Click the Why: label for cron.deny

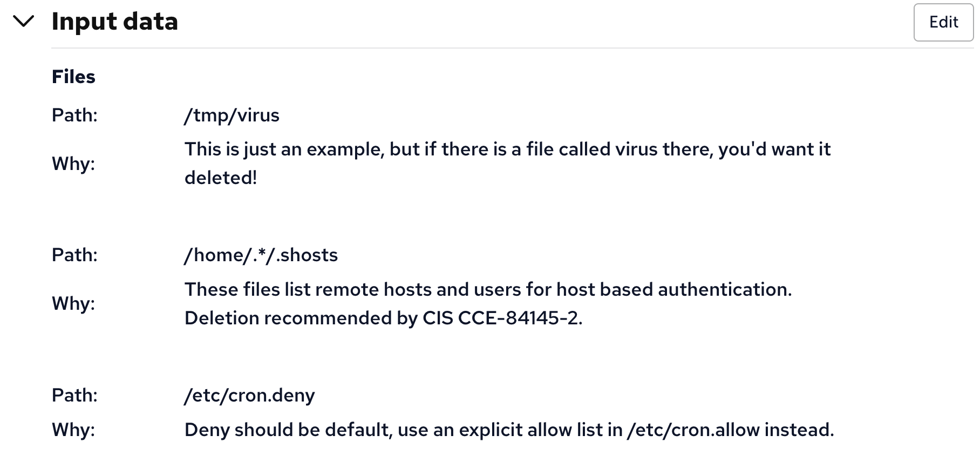click(x=73, y=430)
